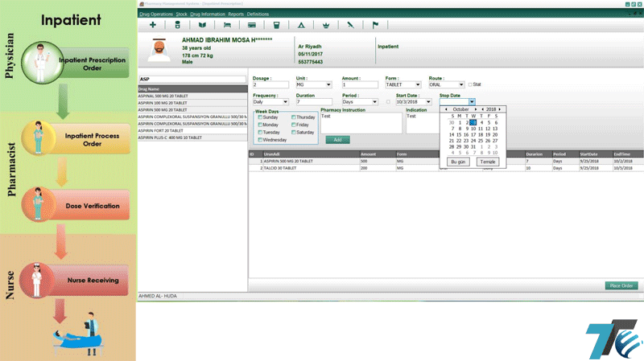Go to next month in calendar
Viewport: 644px width, 361px height.
[x=477, y=109]
